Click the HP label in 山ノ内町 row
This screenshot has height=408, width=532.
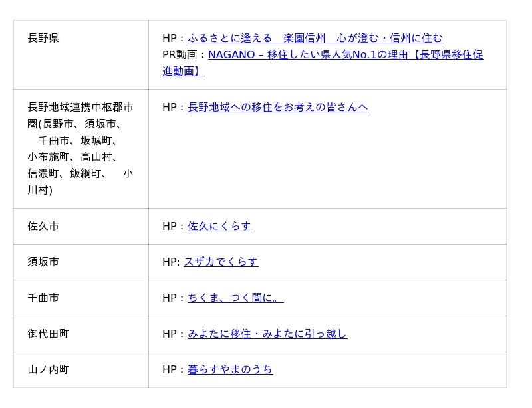[x=170, y=369]
